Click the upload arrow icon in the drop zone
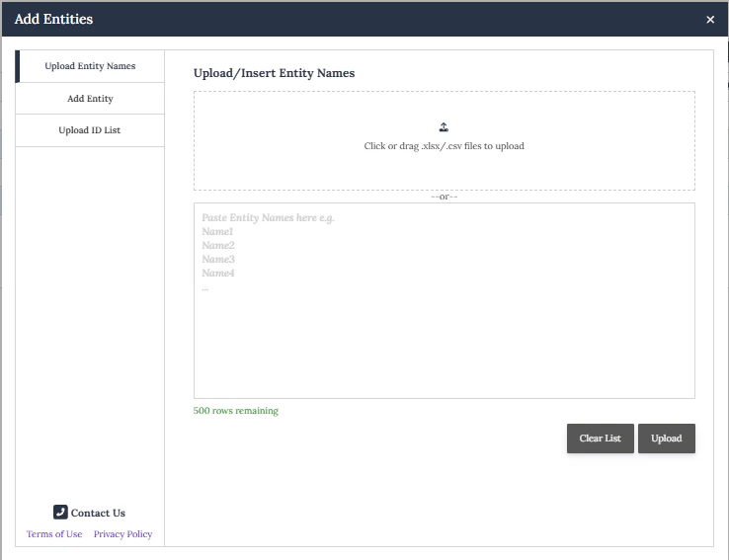729x560 pixels. [444, 126]
